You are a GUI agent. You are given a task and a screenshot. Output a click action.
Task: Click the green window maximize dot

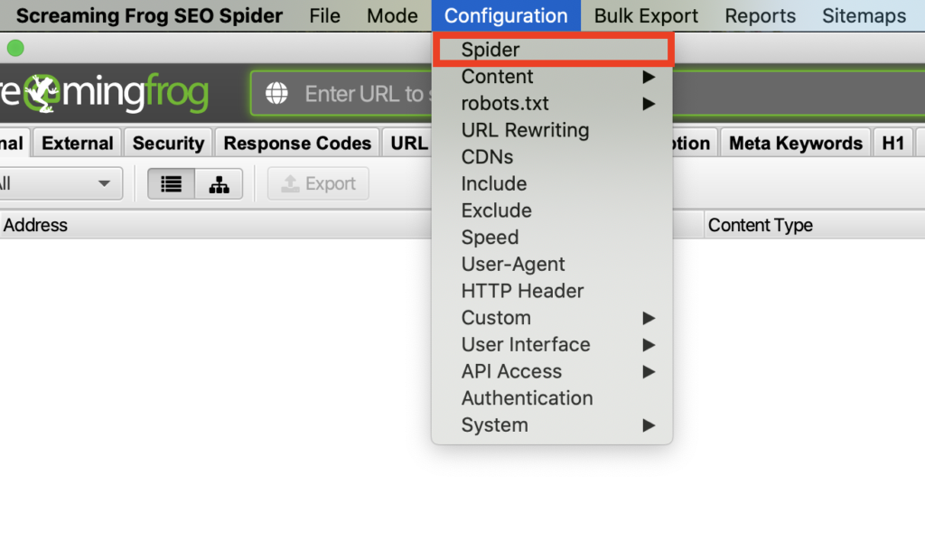tap(15, 48)
